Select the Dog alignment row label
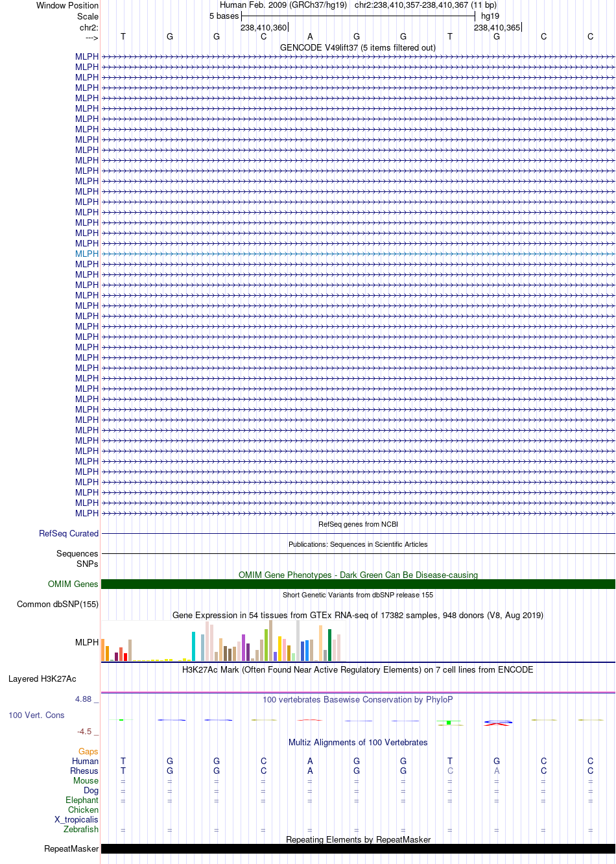Screen dimensions: 616x864 91,791
